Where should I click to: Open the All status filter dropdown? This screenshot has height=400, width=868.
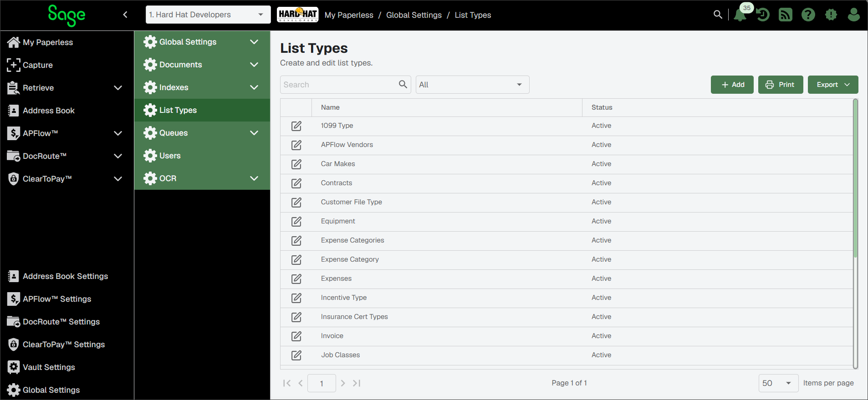point(472,85)
